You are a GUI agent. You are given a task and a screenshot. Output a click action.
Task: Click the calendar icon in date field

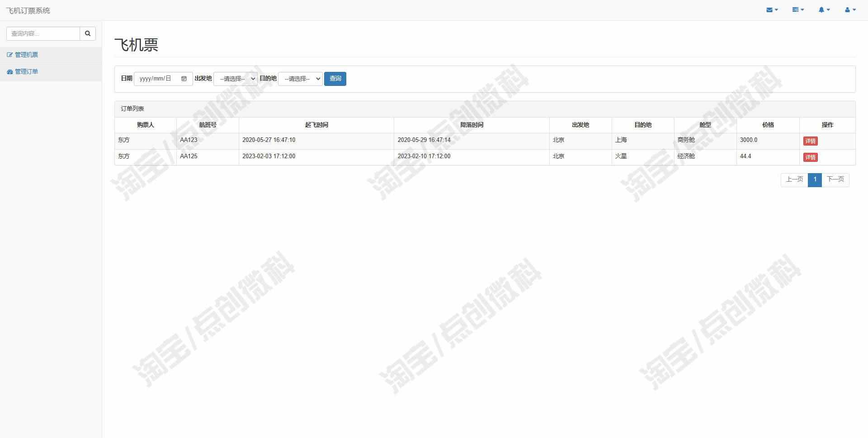[x=184, y=79]
